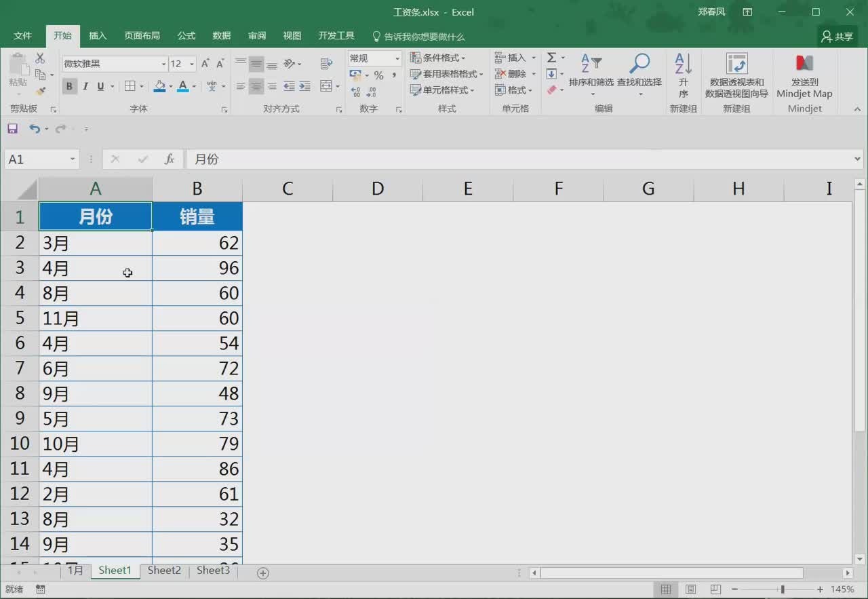
Task: Click increase decimal icon
Action: [355, 92]
